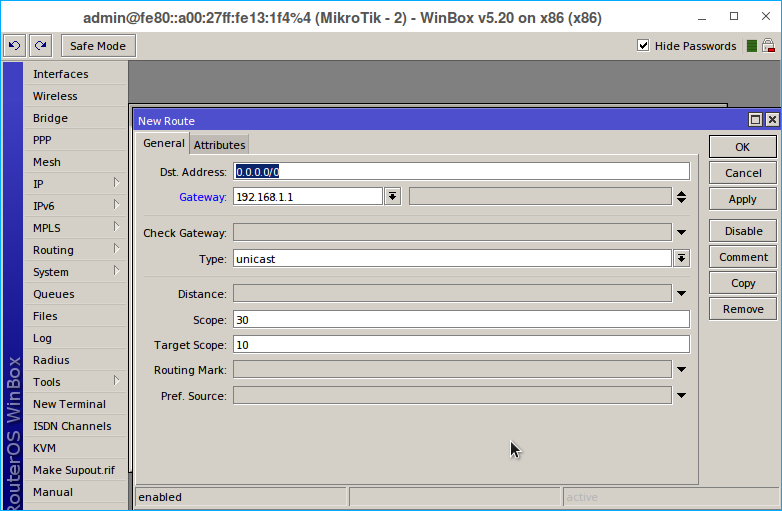Click the blue Gateway label
This screenshot has width=782, height=511.
point(202,197)
